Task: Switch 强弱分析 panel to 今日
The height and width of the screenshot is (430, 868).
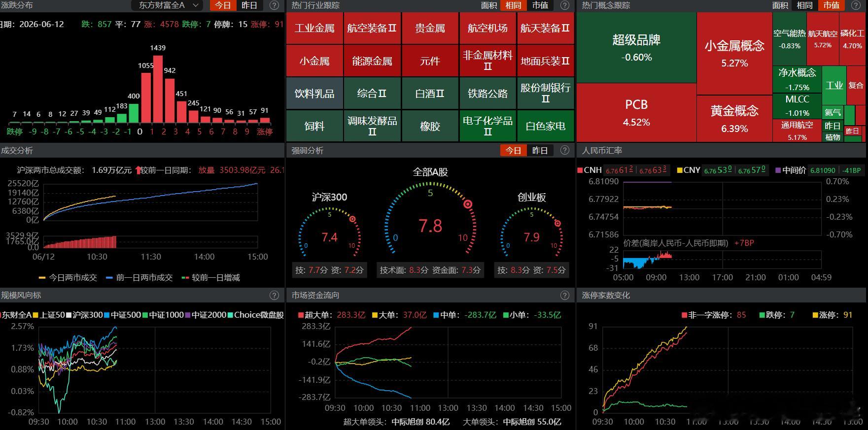Action: (513, 150)
